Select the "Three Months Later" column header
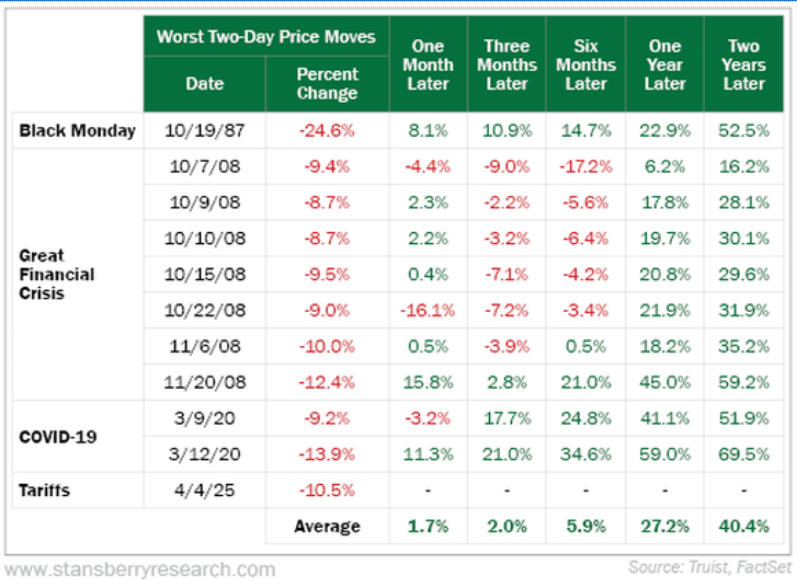This screenshot has height=580, width=797. [507, 64]
